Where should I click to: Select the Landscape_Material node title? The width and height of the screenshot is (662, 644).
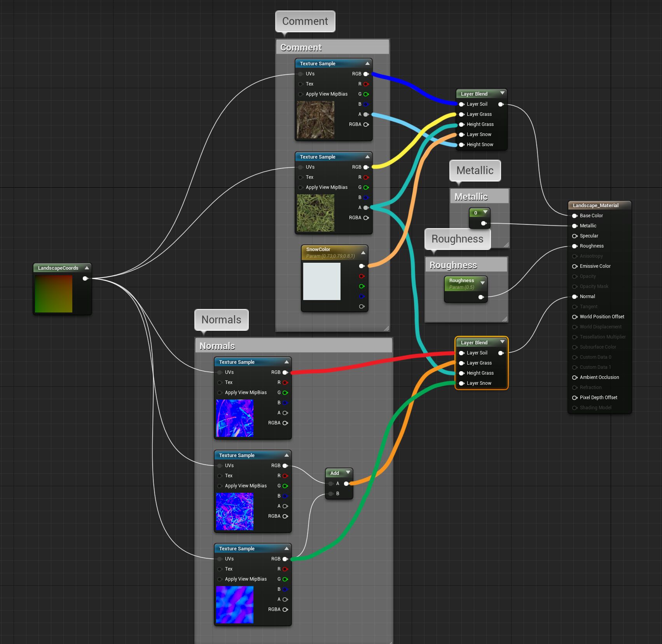coord(596,205)
